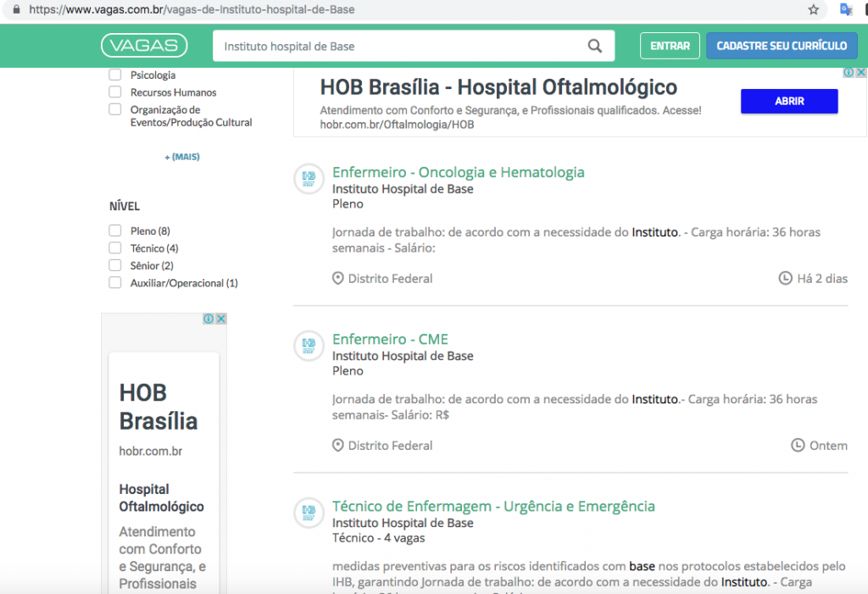Click CADASTRE SEU CURRÍCULO button
Image resolution: width=868 pixels, height=594 pixels.
[x=782, y=46]
